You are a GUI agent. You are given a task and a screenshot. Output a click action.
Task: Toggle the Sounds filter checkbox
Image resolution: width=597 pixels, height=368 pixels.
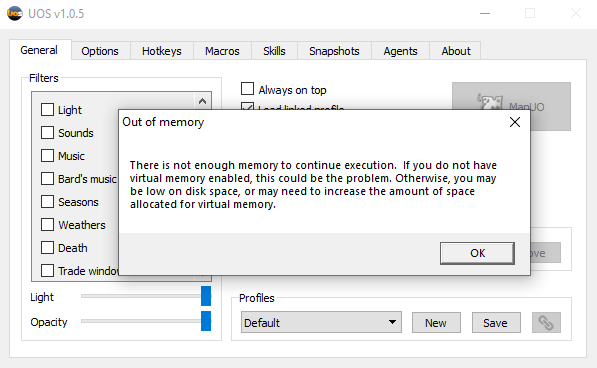47,133
